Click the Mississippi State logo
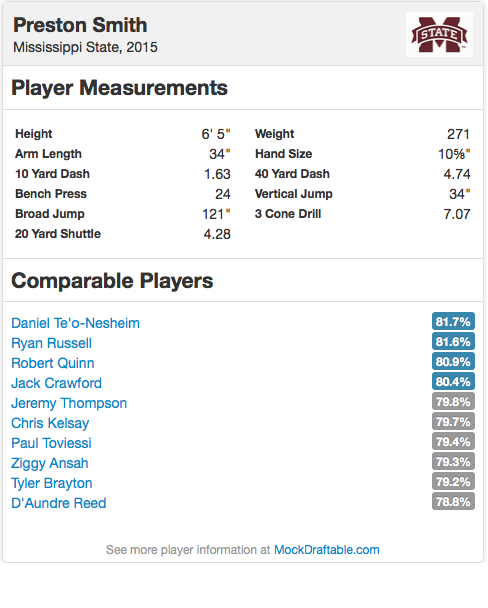This screenshot has width=488, height=608. tap(439, 35)
